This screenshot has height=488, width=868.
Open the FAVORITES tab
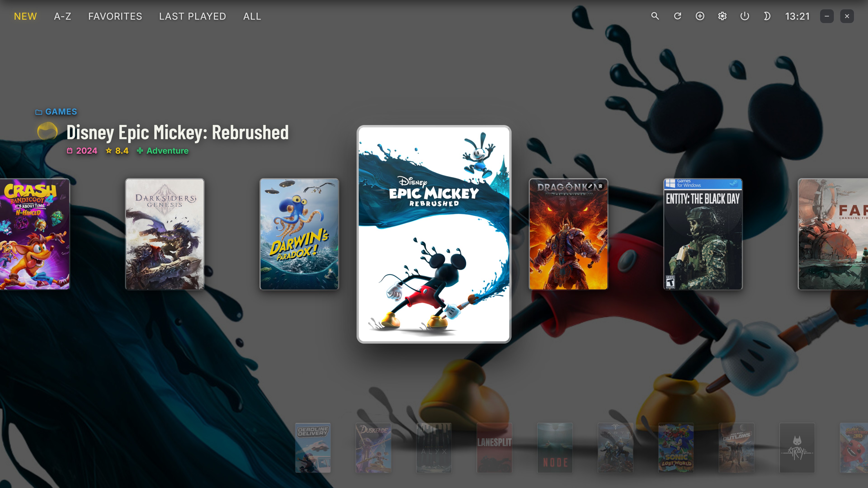[115, 16]
